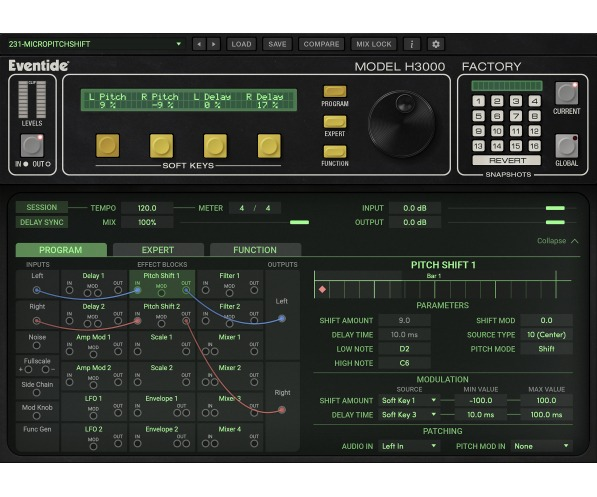The width and height of the screenshot is (597, 497).
Task: Click the Side Chain input jack
Action: [37, 392]
